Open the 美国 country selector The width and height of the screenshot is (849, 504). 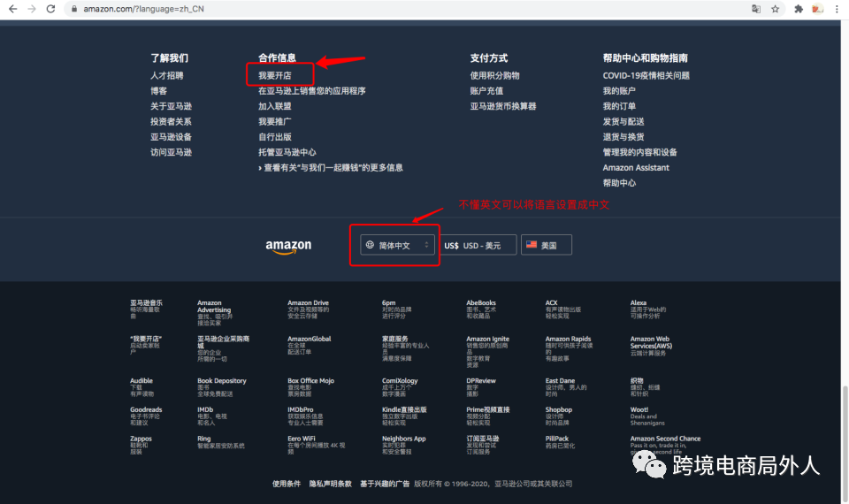tap(547, 245)
